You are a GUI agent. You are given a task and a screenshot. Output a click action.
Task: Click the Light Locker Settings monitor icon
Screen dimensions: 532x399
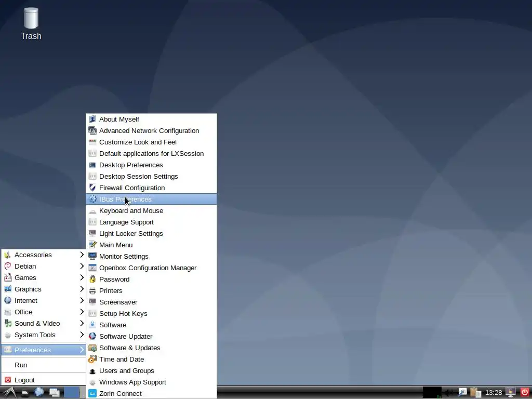pyautogui.click(x=92, y=234)
